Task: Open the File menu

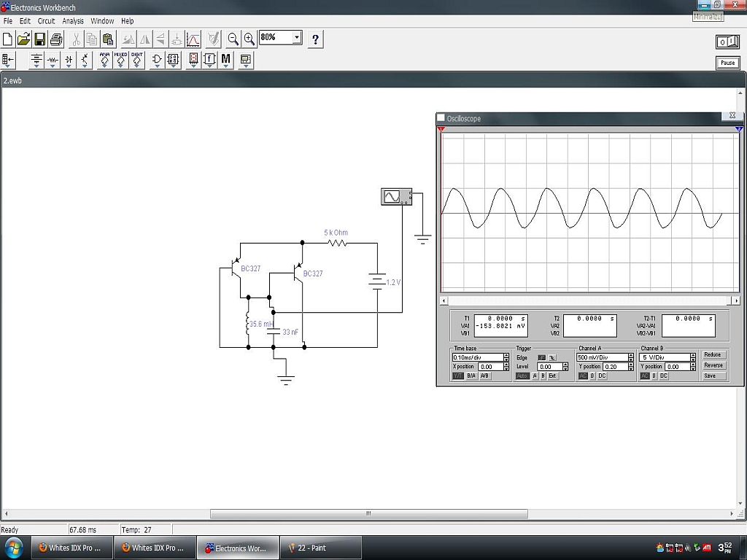Action: click(8, 21)
